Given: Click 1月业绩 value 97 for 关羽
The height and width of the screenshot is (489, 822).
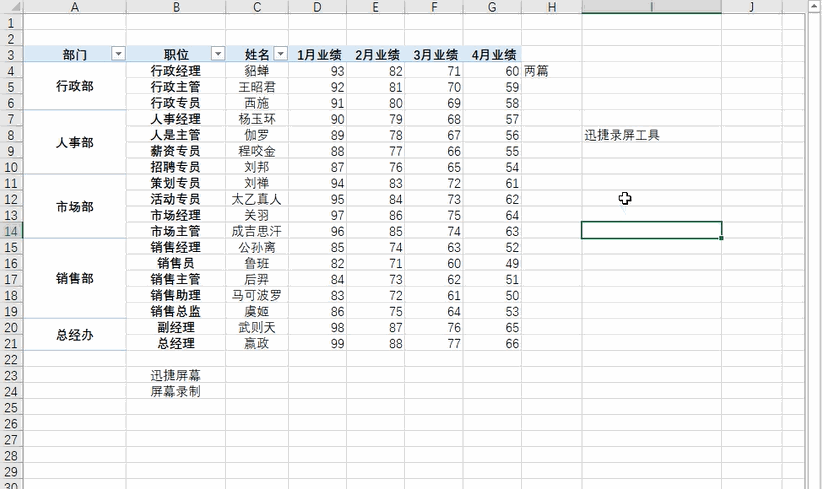Looking at the screenshot, I should (x=317, y=215).
